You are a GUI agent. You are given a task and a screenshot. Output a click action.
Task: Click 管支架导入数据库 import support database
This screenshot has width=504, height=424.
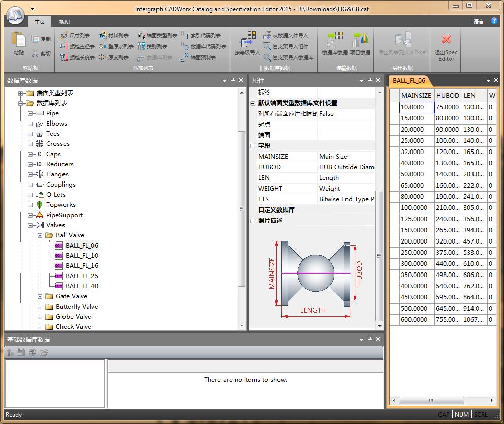tap(288, 57)
